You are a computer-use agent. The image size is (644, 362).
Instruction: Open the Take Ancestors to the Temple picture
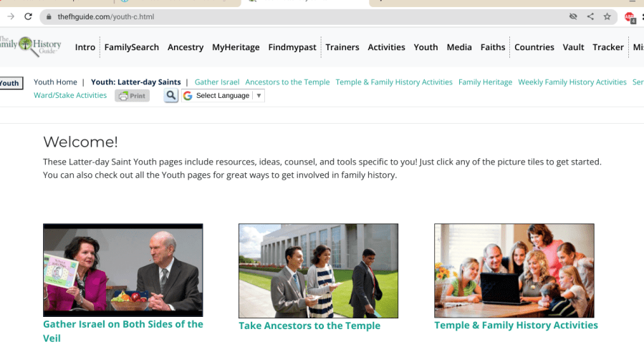pos(318,270)
